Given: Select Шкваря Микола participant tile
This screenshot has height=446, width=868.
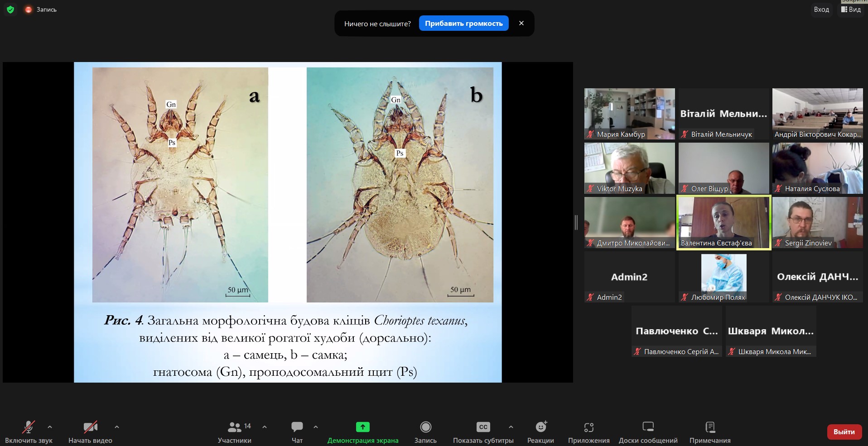Looking at the screenshot, I should (771, 331).
